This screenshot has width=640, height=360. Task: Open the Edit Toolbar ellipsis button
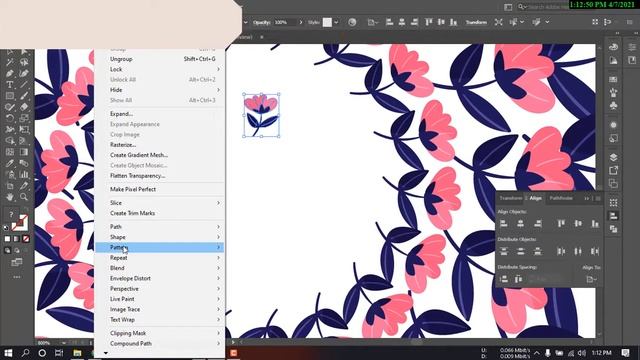click(17, 277)
